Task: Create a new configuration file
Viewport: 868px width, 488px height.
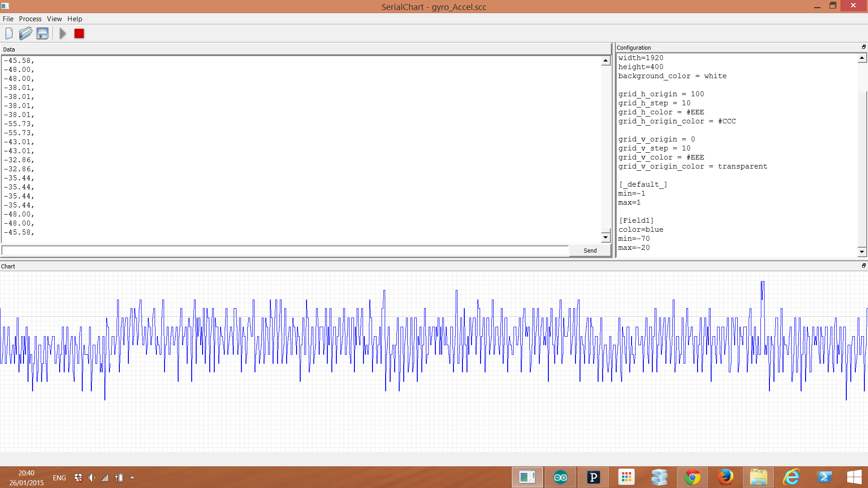Action: (x=9, y=33)
